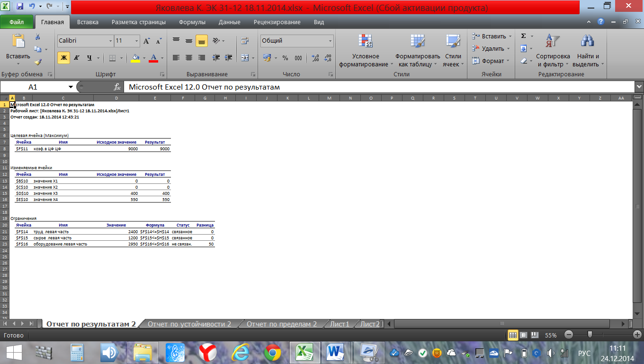This screenshot has width=644, height=364.
Task: Open the text orientation options
Action: [217, 41]
